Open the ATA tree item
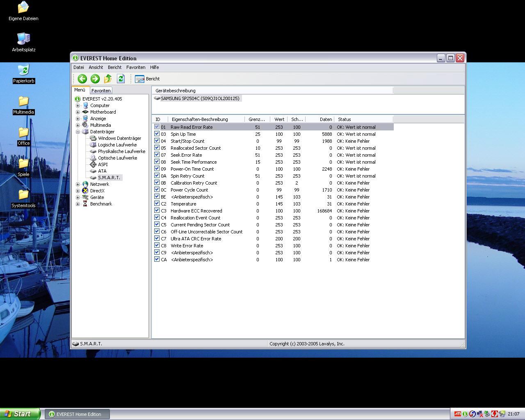The height and width of the screenshot is (420, 525). (x=102, y=171)
